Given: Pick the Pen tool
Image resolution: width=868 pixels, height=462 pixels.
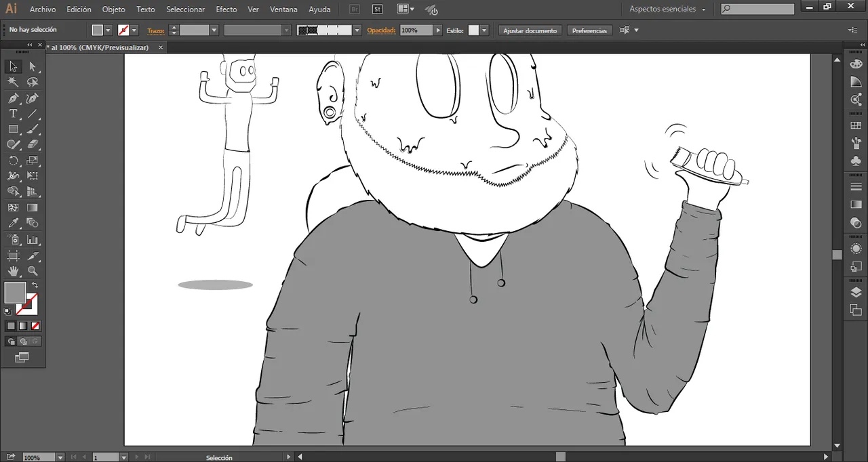Looking at the screenshot, I should pyautogui.click(x=13, y=98).
